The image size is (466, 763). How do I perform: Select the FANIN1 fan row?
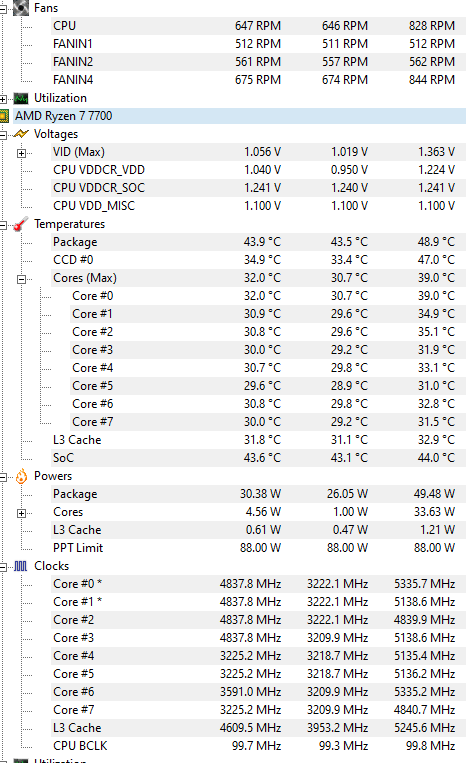tap(258, 44)
